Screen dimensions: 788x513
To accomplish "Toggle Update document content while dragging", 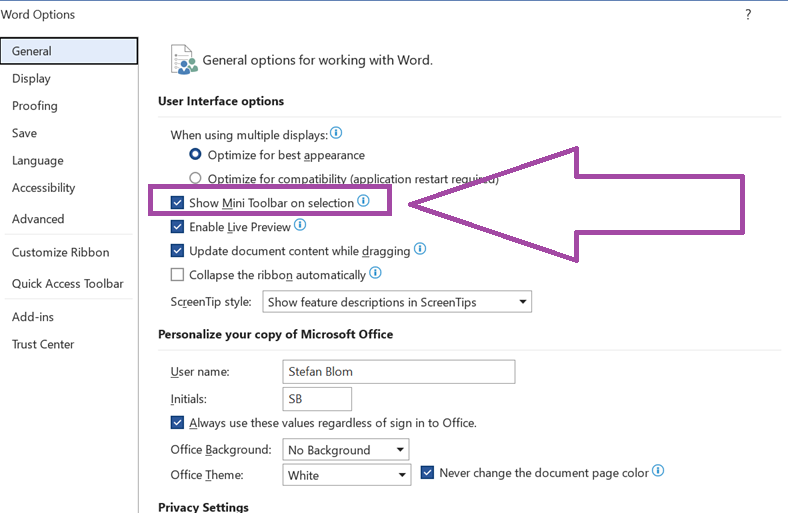I will click(x=177, y=250).
